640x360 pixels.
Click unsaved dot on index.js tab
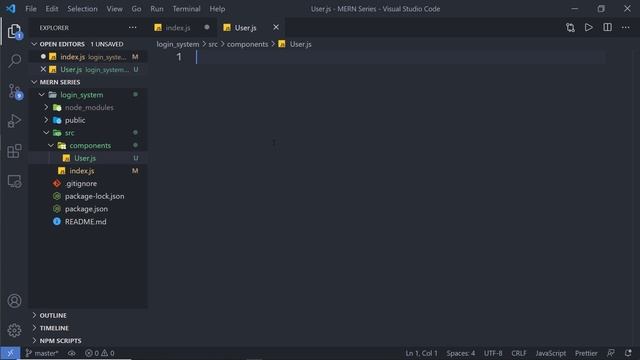207,27
